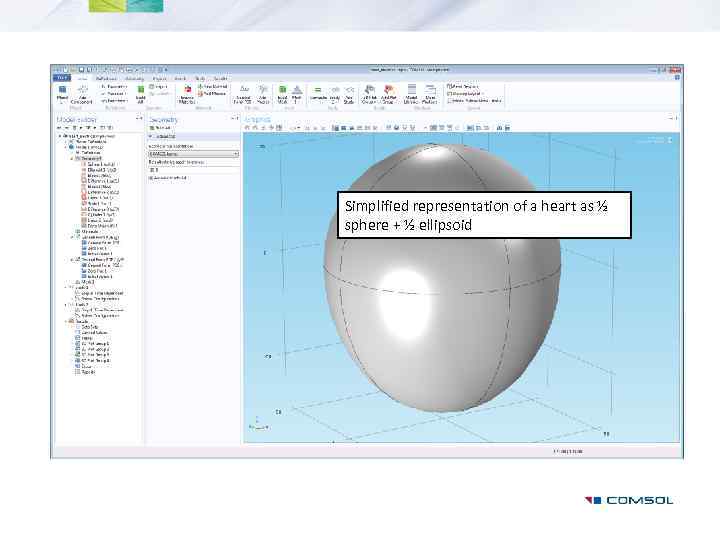Screen dimensions: 720x540
Task: Collapse the root model tree node
Action: point(60,136)
